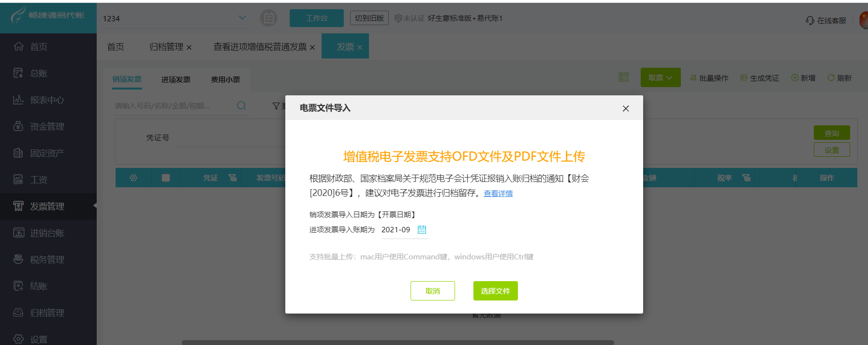The height and width of the screenshot is (345, 868).
Task: Click the 工资 payroll icon
Action: pos(18,180)
